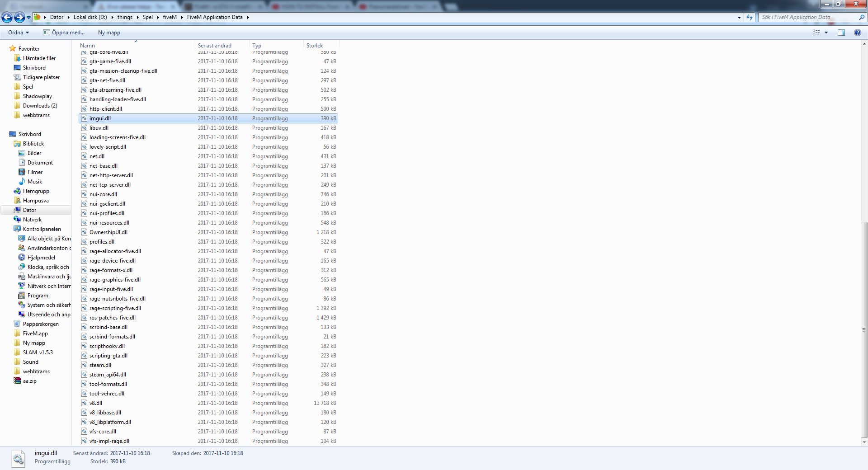Click 'fiveM' in the address breadcrumb
This screenshot has height=470, width=868.
click(170, 17)
